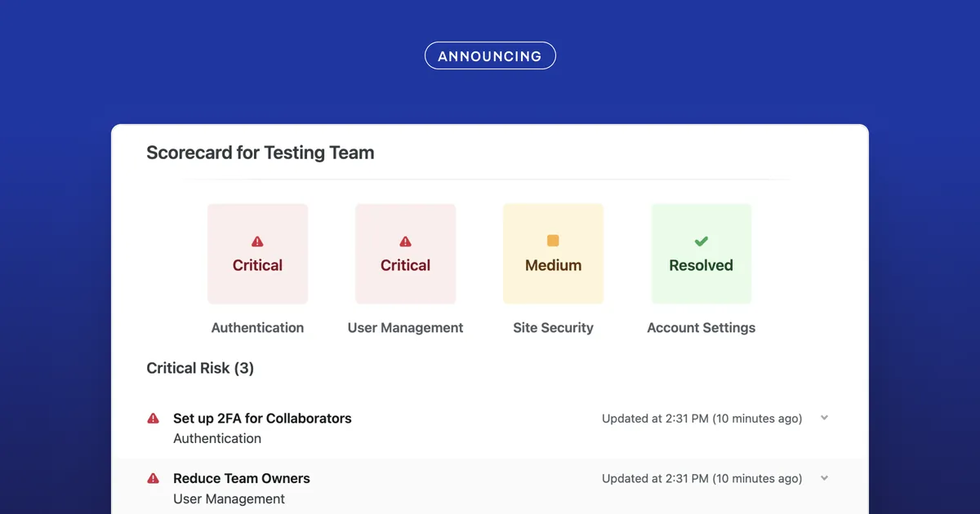The width and height of the screenshot is (980, 514).
Task: Select the Authentication sub-label under Set up 2FA
Action: [x=217, y=438]
